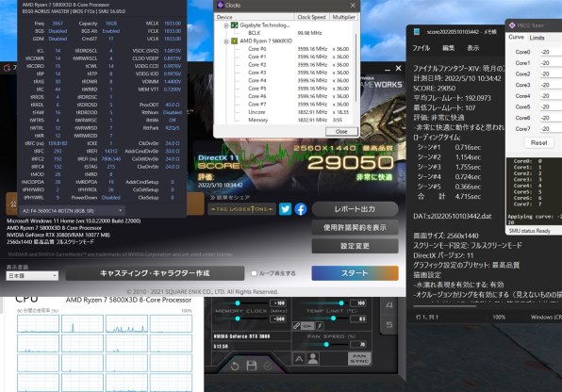Click the Close button in Clocks window
Viewport: 562px width, 392px height.
341,132
